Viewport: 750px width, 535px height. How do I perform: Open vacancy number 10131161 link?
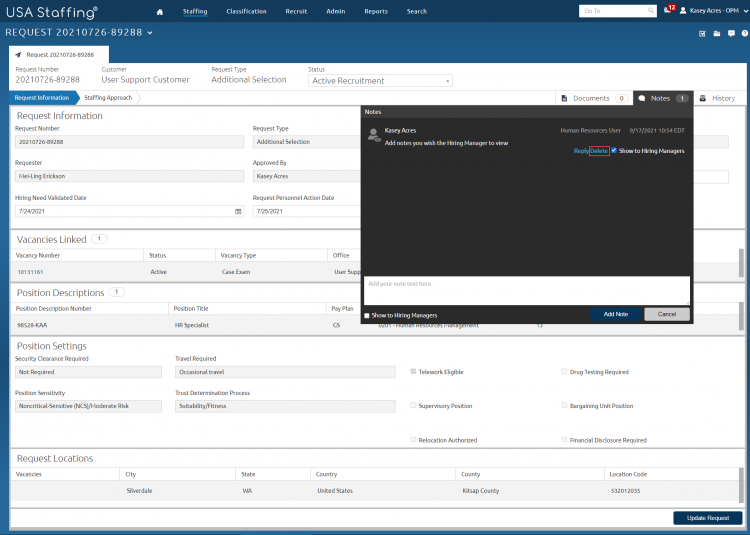tap(31, 272)
